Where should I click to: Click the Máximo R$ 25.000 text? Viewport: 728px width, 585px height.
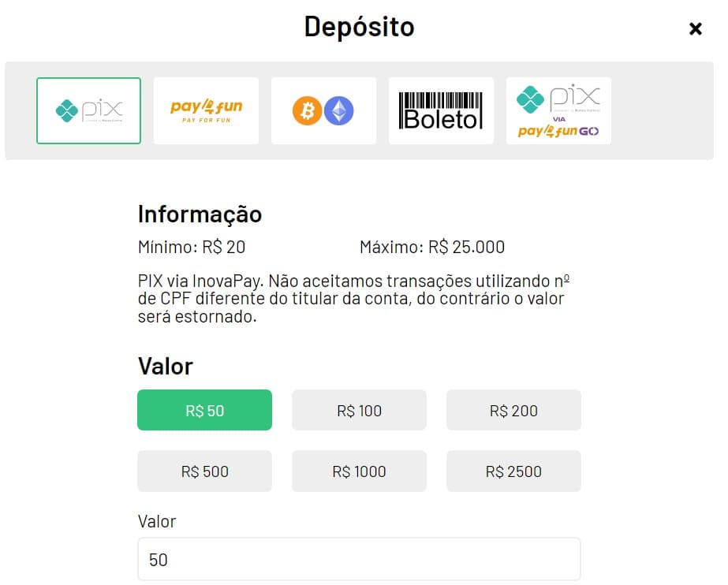[x=432, y=247]
